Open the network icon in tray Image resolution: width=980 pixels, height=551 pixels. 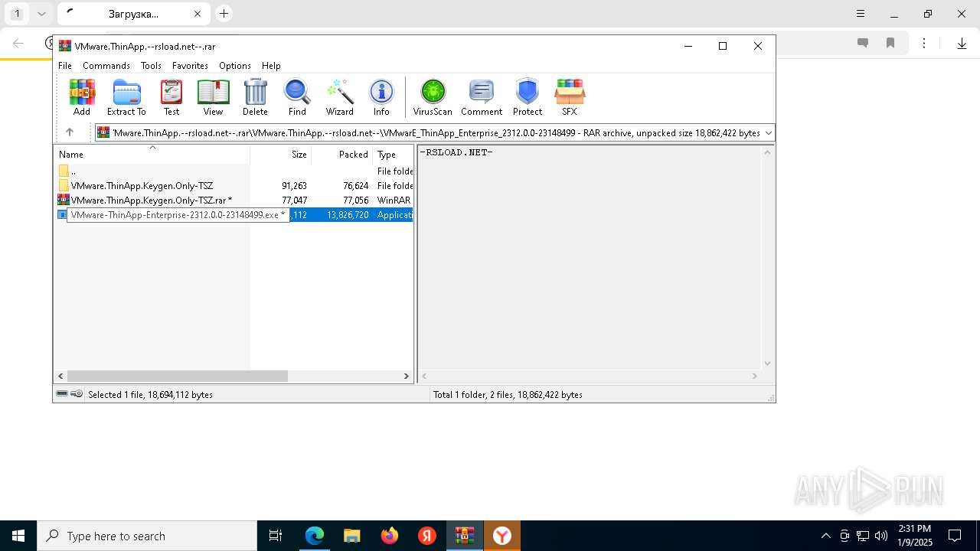pos(863,536)
